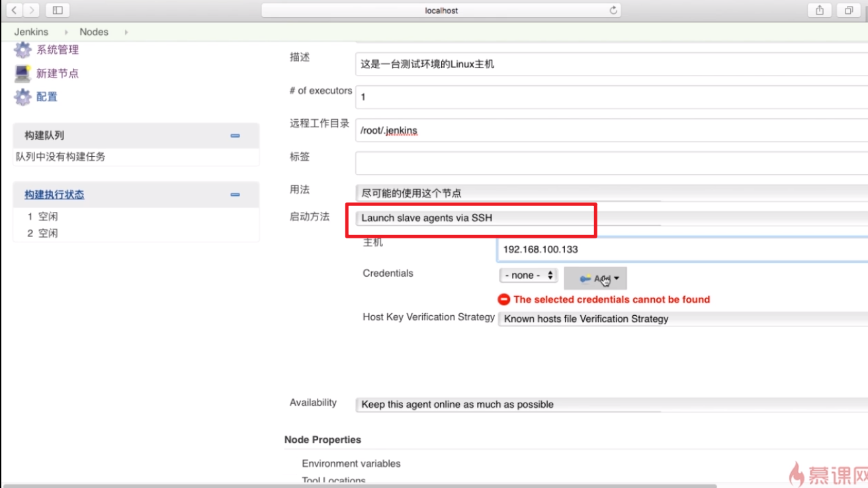Expand the Add button dropdown arrow
The width and height of the screenshot is (868, 488).
point(617,278)
